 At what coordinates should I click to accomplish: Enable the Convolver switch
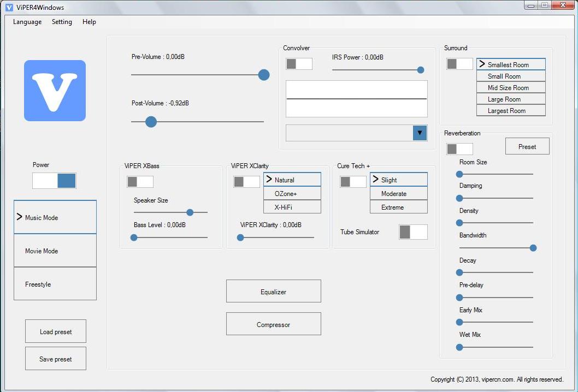point(299,64)
